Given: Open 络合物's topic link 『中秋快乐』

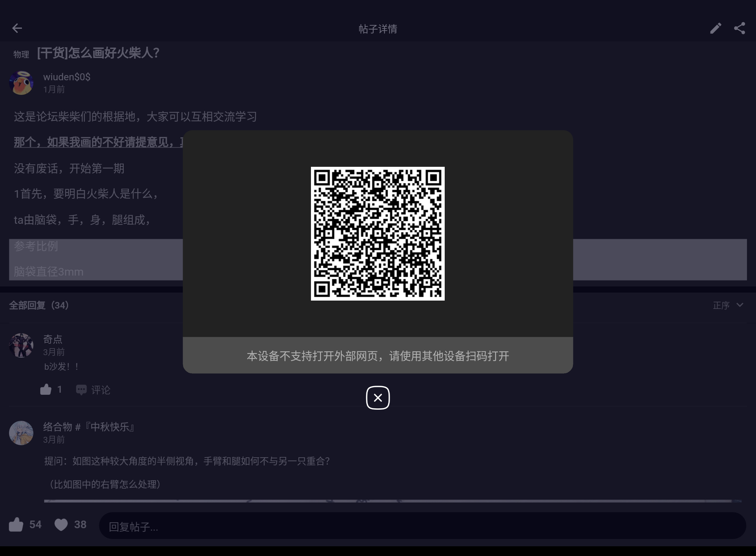Looking at the screenshot, I should pyautogui.click(x=109, y=427).
